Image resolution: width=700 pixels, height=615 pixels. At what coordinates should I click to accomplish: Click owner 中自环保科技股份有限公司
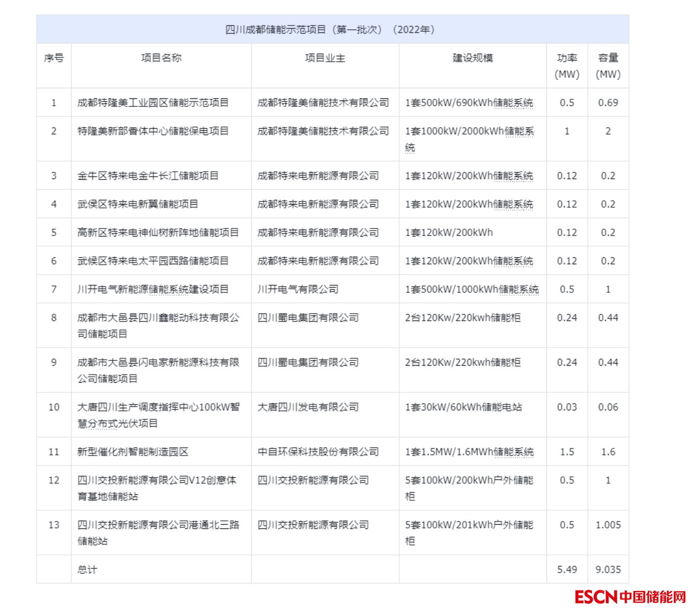(318, 452)
